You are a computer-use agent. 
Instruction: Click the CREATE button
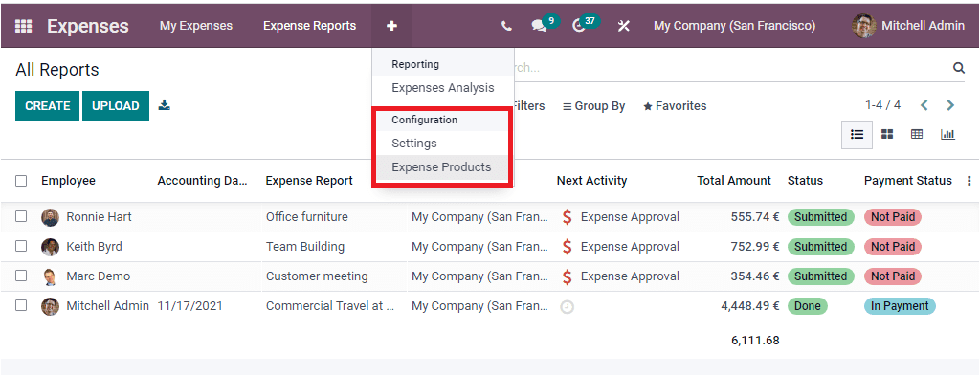48,105
